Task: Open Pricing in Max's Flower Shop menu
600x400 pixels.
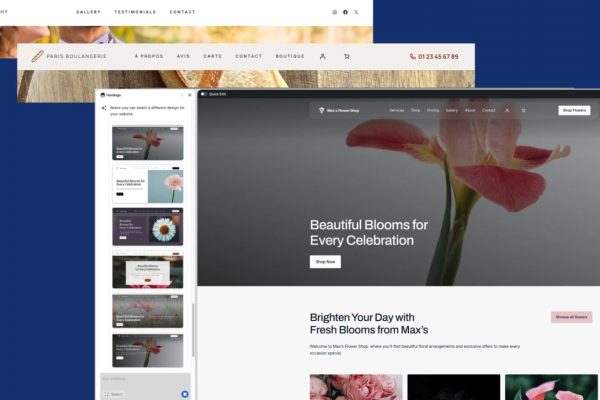Action: coord(433,110)
